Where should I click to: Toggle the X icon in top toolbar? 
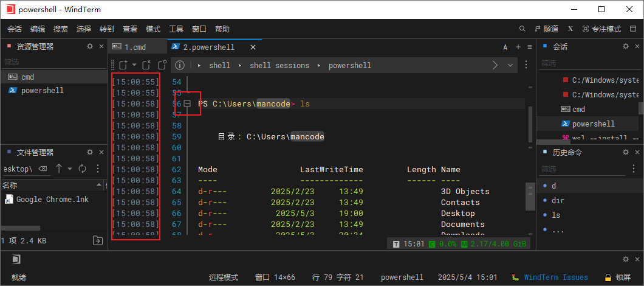pyautogui.click(x=570, y=29)
